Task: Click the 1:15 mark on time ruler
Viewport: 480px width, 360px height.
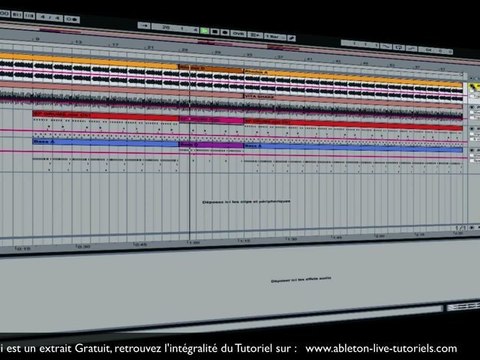Action: click(x=244, y=241)
